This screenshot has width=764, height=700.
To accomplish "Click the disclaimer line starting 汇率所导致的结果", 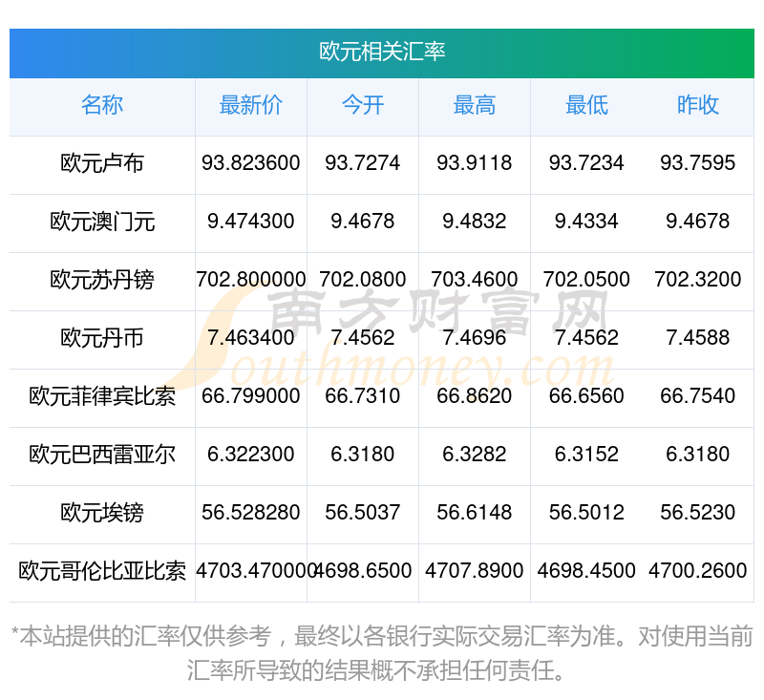I will 376,670.
